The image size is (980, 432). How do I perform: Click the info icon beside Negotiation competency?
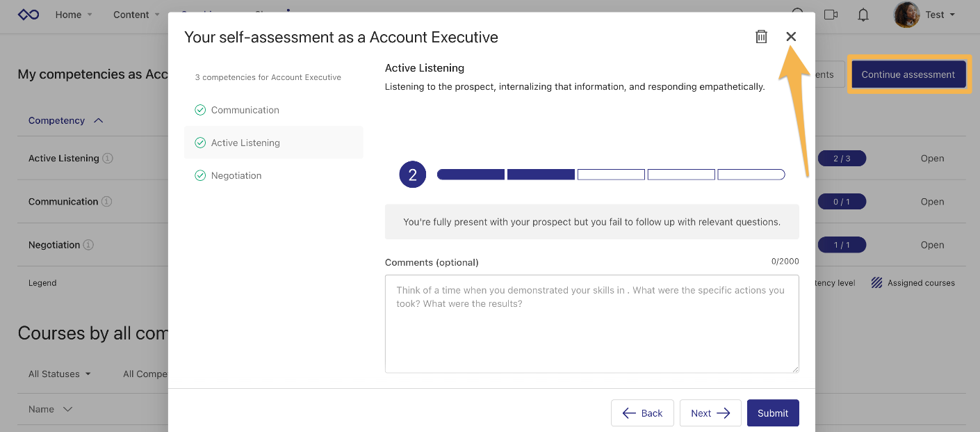(89, 245)
